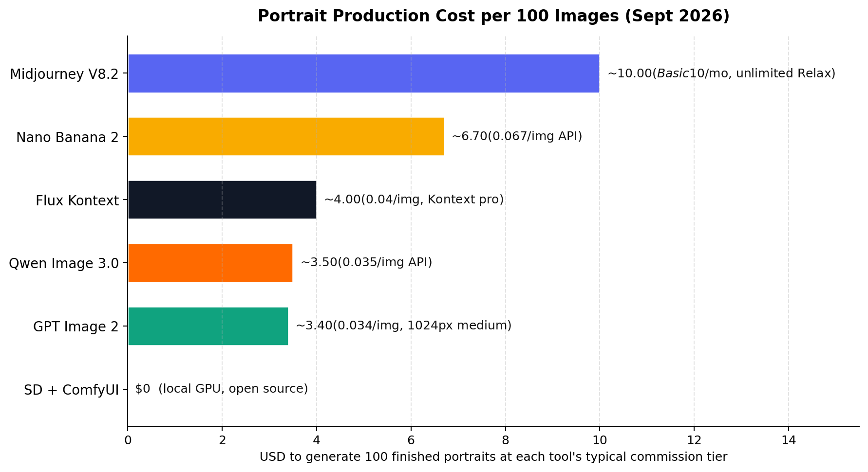
Task: Click the '~3.50(0.035/img API)' annotation
Action: pos(366,263)
